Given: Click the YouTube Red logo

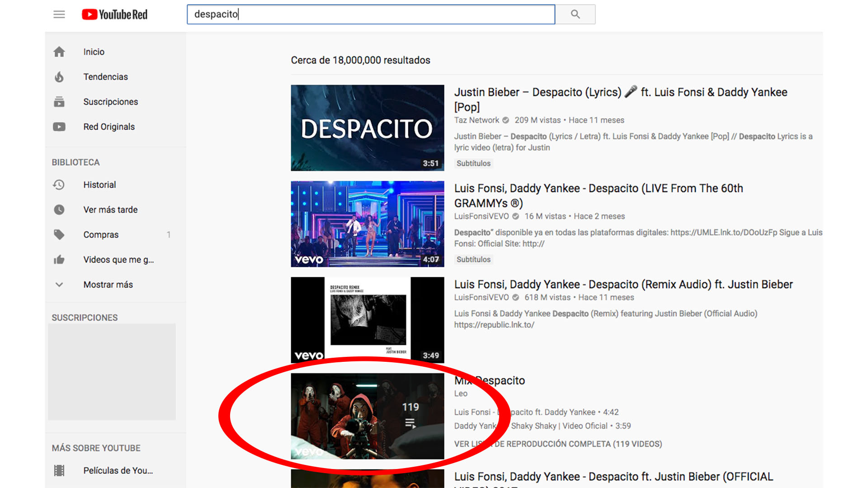Looking at the screenshot, I should (x=115, y=14).
